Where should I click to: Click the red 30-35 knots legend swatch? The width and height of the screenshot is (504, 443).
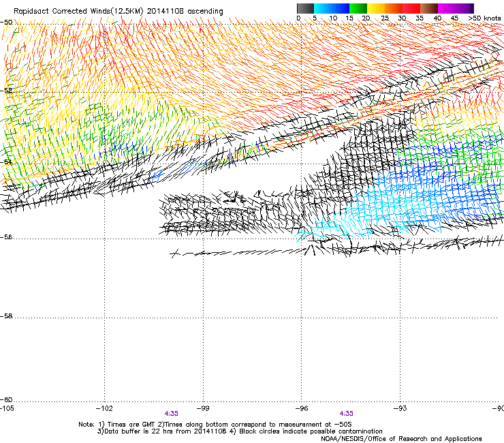point(411,8)
